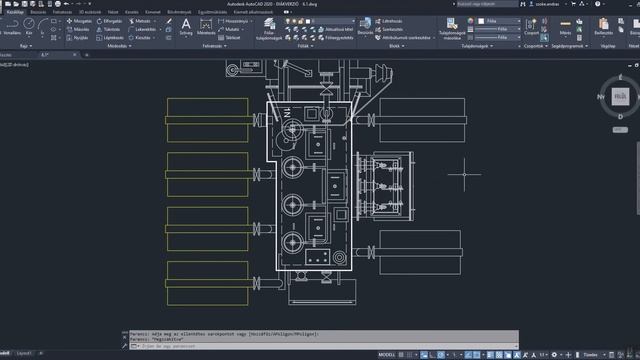Select the Csoport group tool
Viewport: 640px width, 360px height.
pos(531,27)
